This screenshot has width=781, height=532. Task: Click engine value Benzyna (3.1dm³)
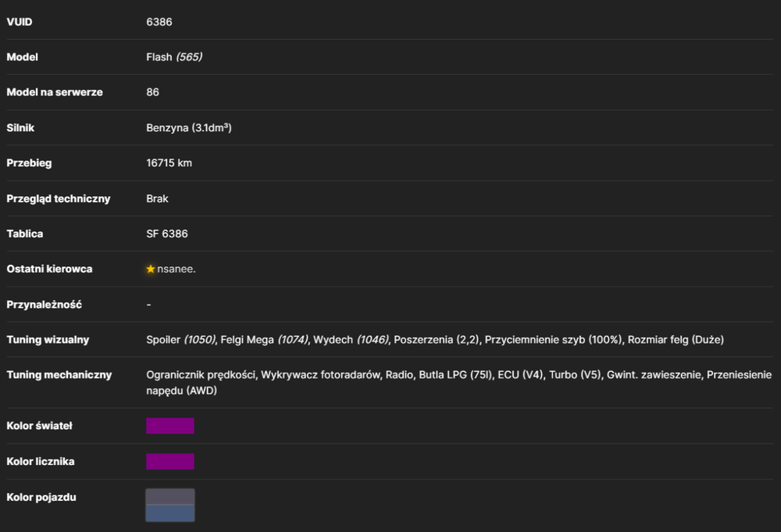pos(189,128)
